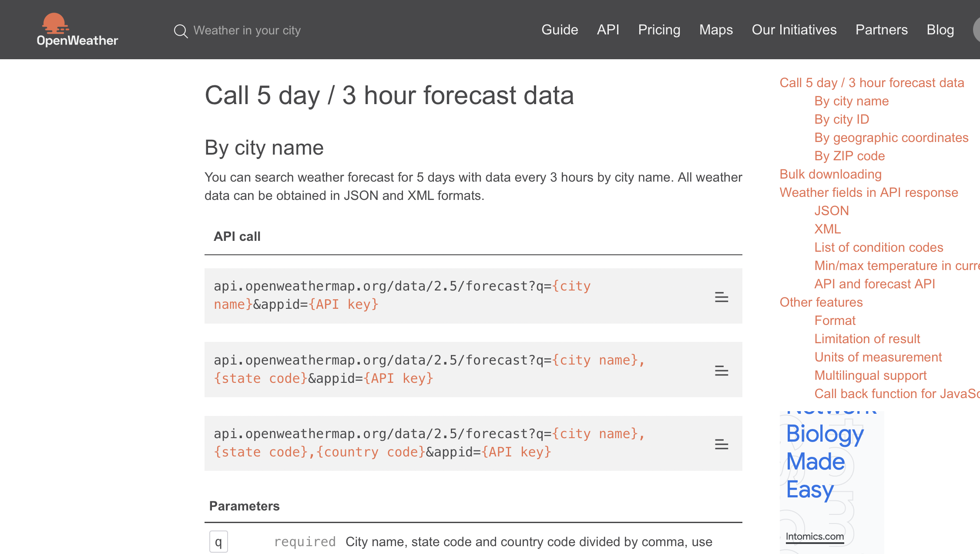Visit the Blog link in the header
Viewport: 980px width, 554px height.
point(940,30)
